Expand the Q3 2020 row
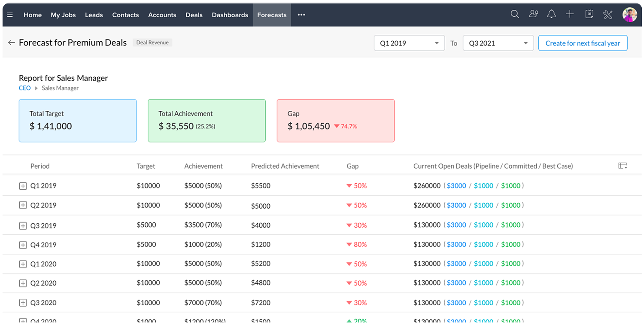 [x=23, y=303]
